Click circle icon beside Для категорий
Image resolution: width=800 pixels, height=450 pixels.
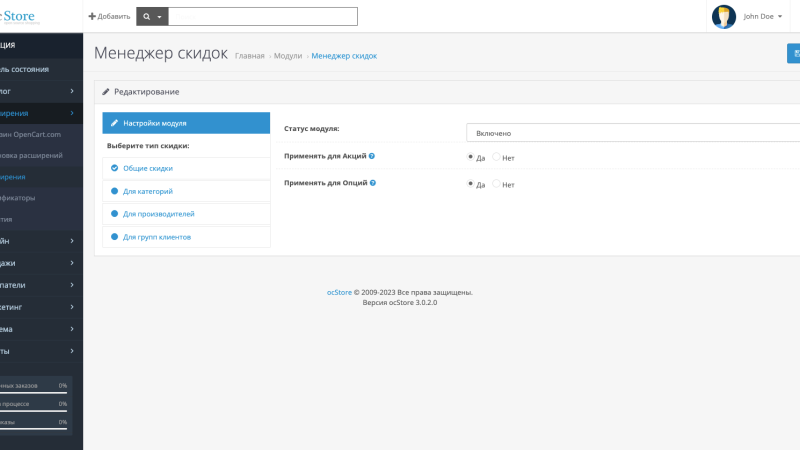tap(114, 191)
